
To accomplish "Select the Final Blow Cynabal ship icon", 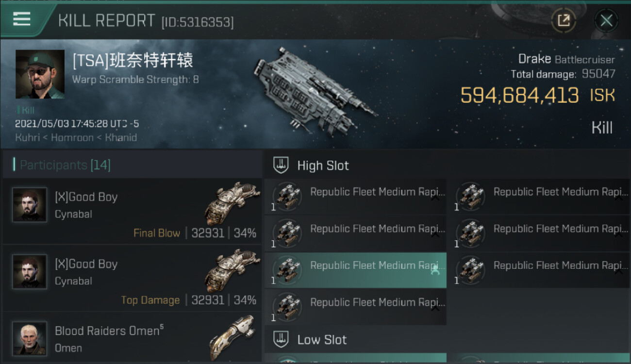I will pos(232,203).
